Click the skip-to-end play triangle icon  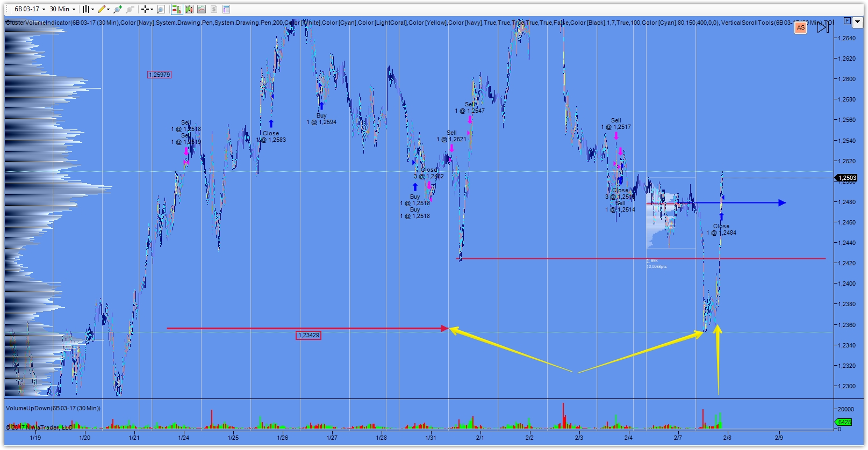tap(823, 27)
